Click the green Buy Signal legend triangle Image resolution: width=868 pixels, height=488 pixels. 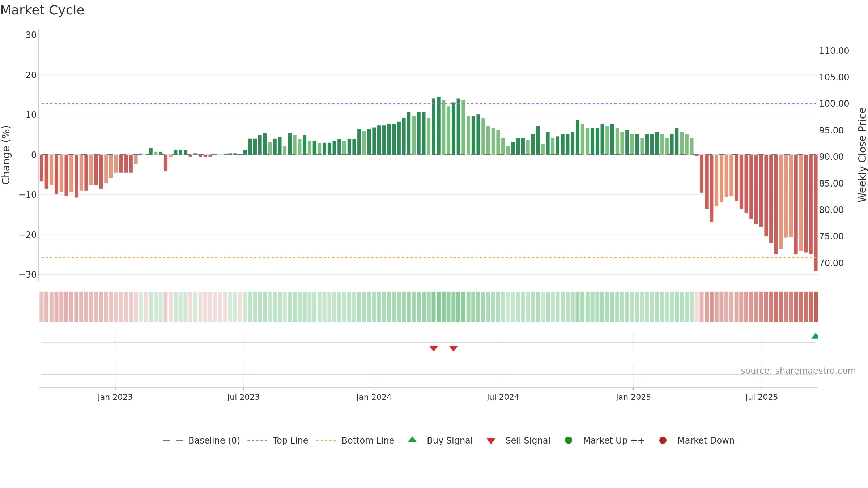412,440
